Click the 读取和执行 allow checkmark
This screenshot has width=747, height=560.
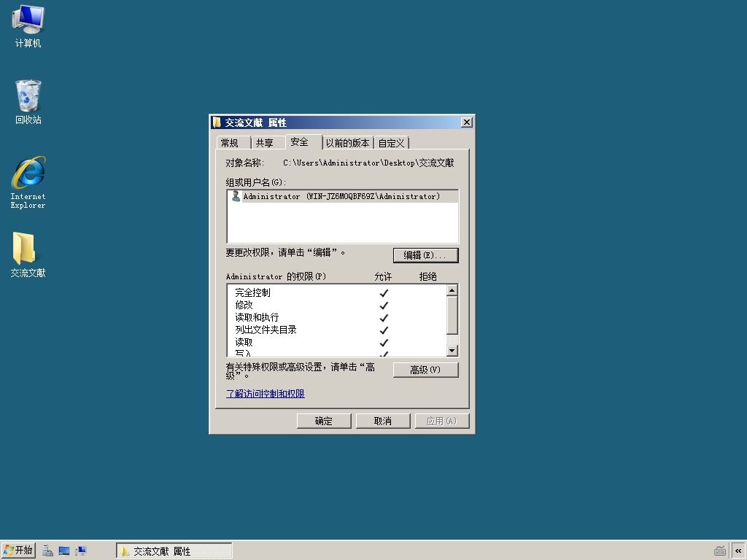(x=384, y=318)
